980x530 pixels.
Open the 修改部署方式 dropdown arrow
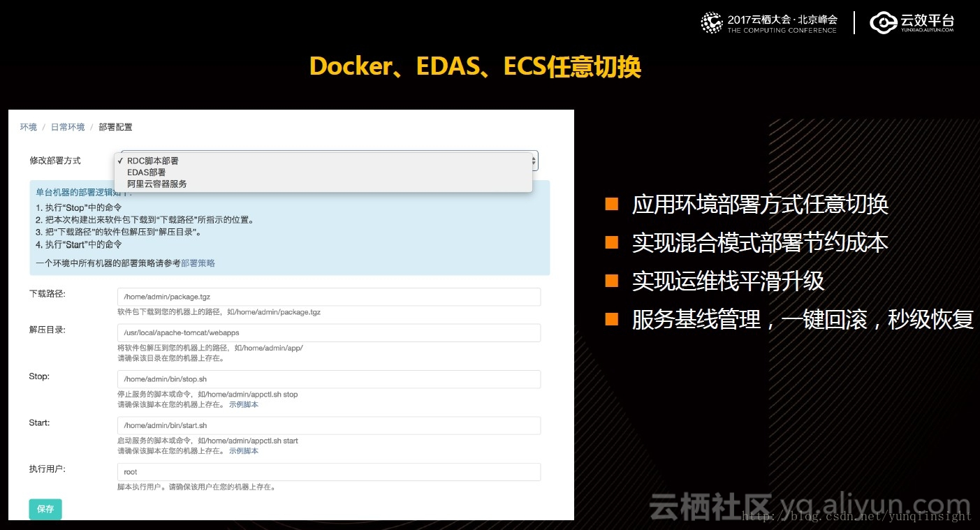[535, 161]
